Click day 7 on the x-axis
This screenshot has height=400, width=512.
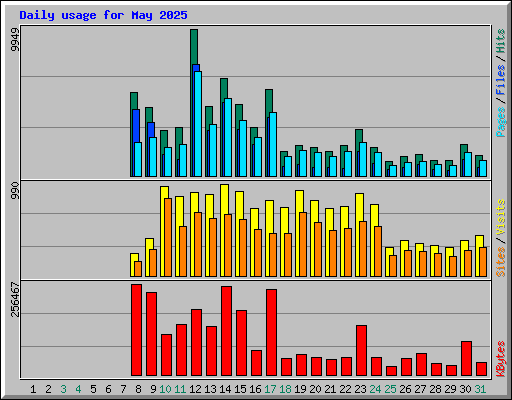point(123,389)
